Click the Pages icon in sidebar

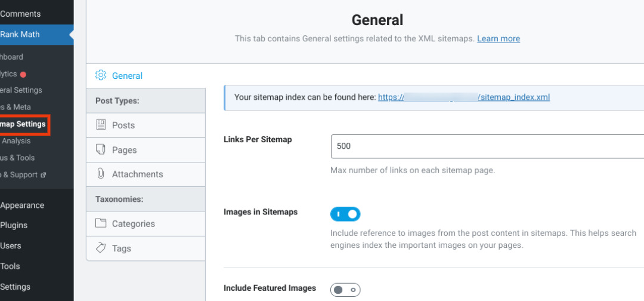(x=101, y=150)
